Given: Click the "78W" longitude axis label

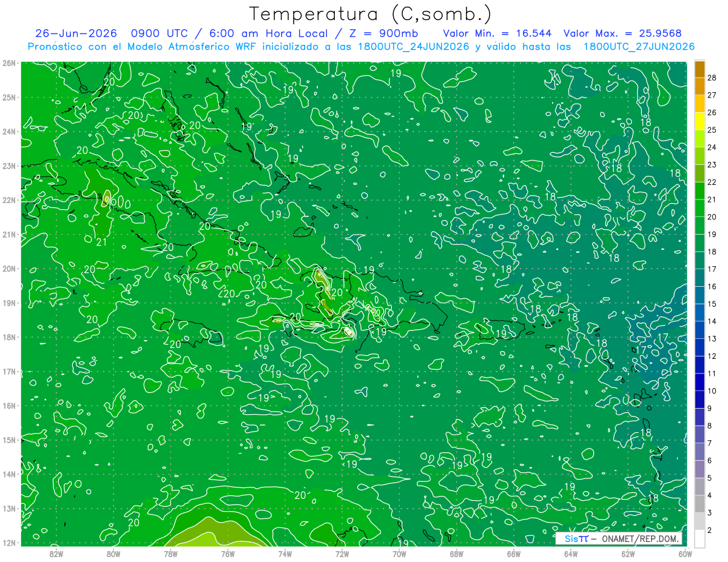Looking at the screenshot, I should click(x=170, y=554).
